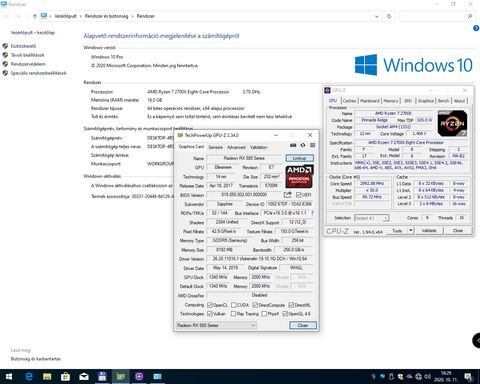Expand the CPU-Z Tools dropdown arrow
Viewport: 480px width, 384px height.
coord(411,231)
